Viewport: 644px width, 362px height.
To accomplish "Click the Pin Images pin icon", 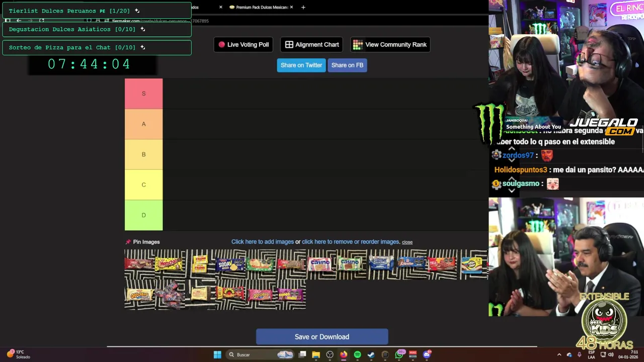I will [128, 242].
